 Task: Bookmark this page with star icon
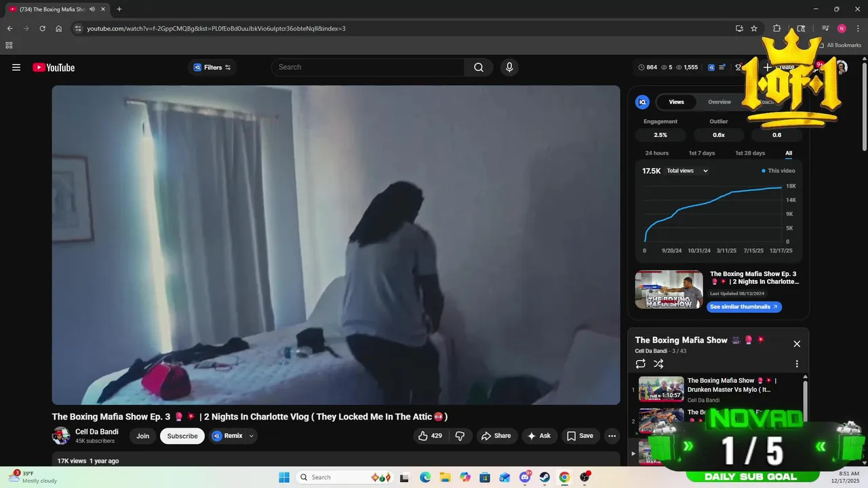754,28
